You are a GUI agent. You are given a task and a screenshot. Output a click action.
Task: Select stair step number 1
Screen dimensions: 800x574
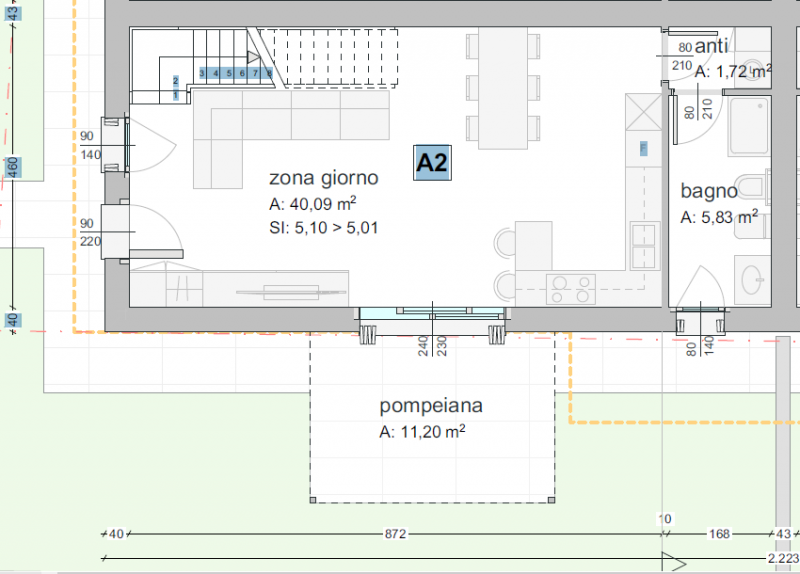coord(176,95)
